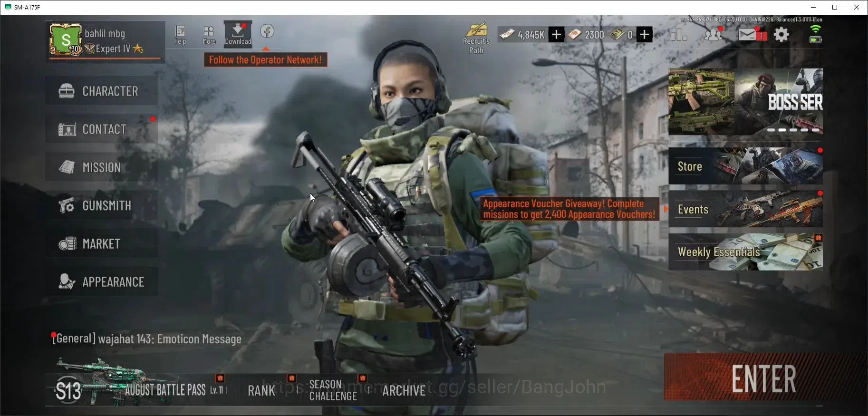Click the Expert IV rank label

[x=113, y=48]
